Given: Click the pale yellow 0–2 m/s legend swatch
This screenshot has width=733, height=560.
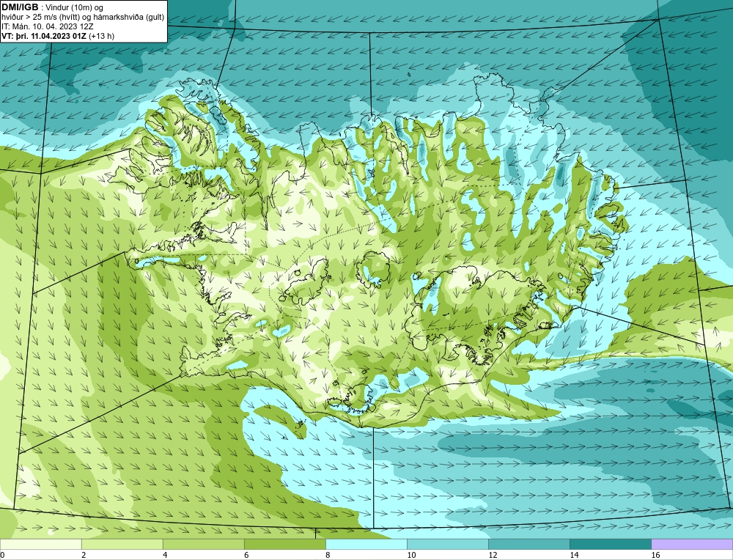Looking at the screenshot, I should click(x=40, y=544).
